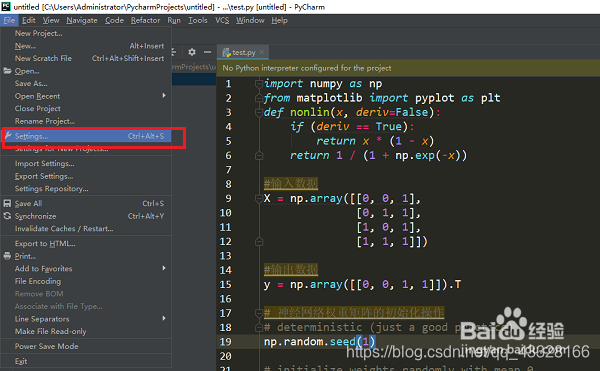Click the Settings wrench icon
The height and width of the screenshot is (371, 600).
pos(8,135)
